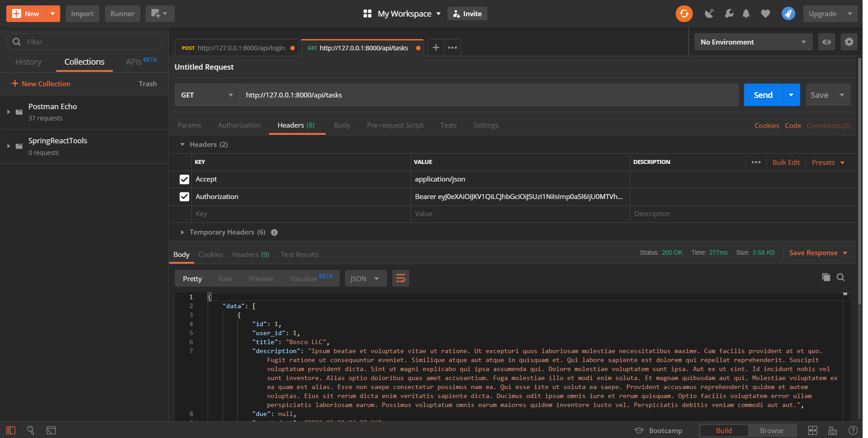Screen dimensions: 868x438
Task: Expand SpringReactTools collection
Action: (x=8, y=146)
